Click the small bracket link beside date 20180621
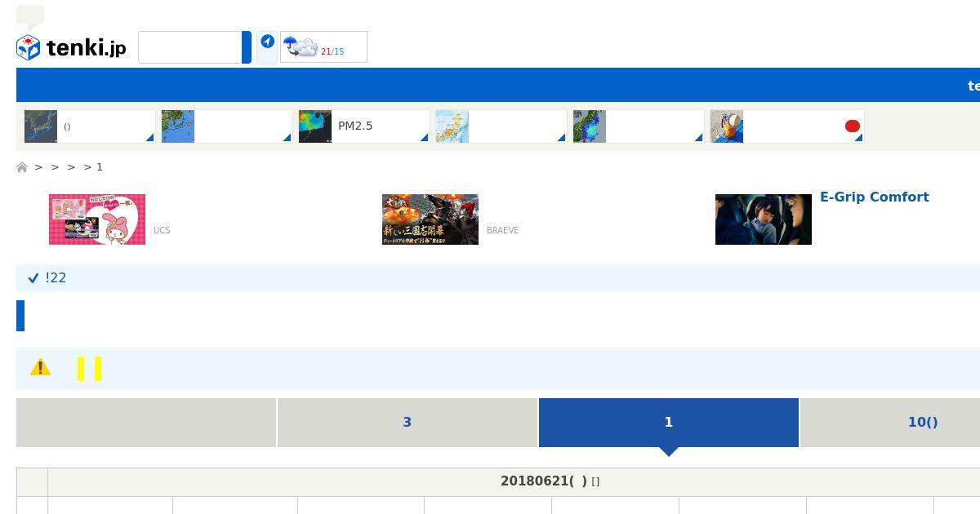This screenshot has width=980, height=514. (x=595, y=482)
